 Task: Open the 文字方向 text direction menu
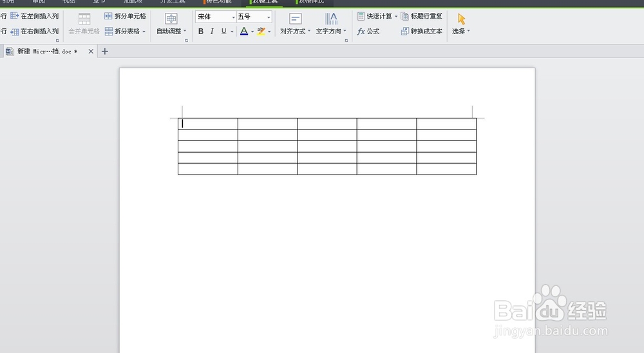(x=331, y=24)
